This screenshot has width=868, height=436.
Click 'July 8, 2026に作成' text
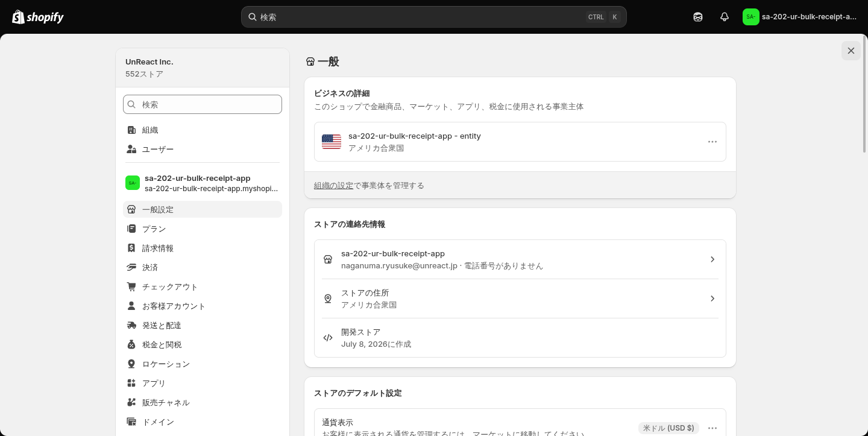[376, 344]
